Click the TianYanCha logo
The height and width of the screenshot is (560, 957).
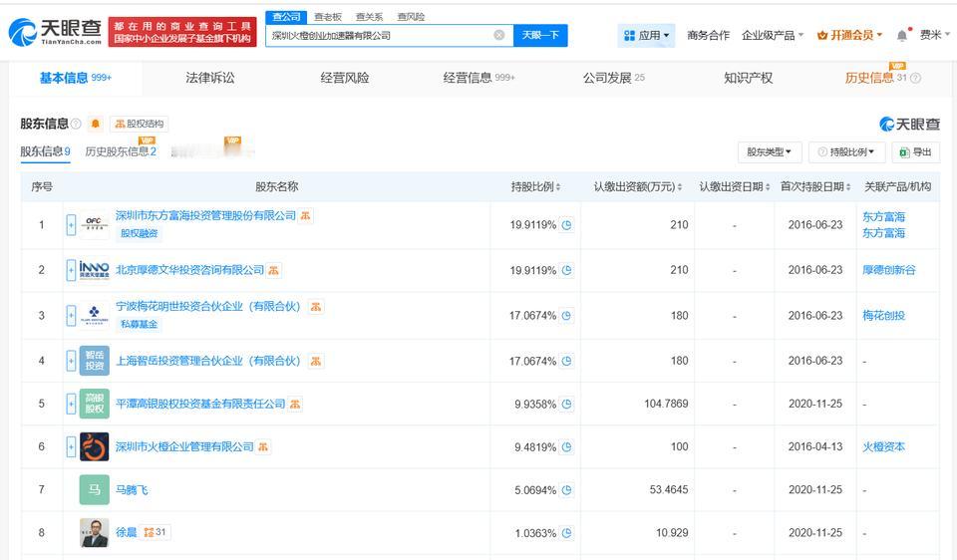point(56,32)
